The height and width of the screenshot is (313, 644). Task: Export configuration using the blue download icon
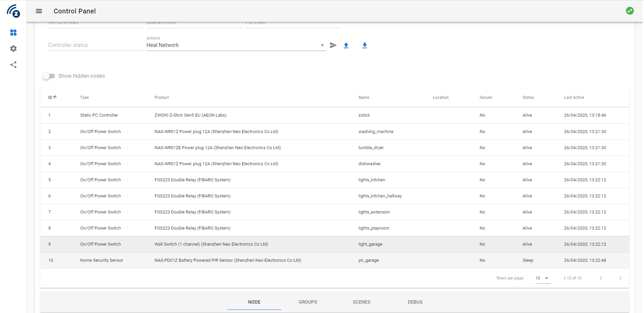tap(365, 45)
